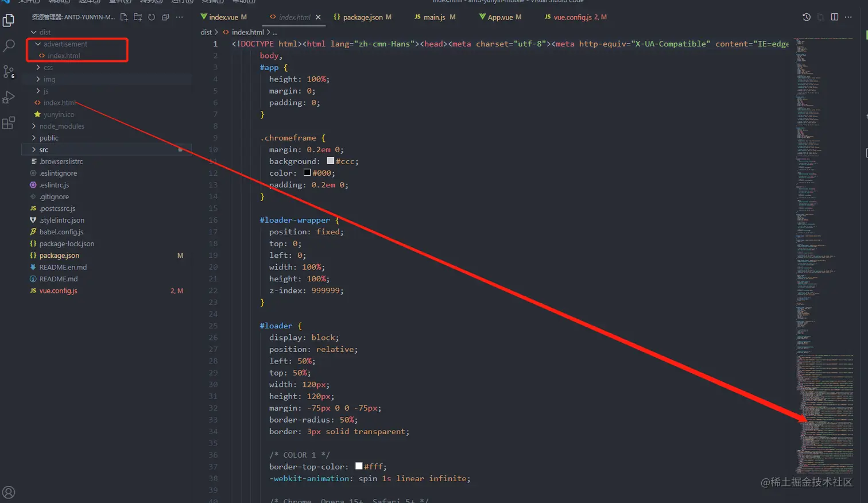Click the #ccc color swatch
The image size is (868, 503).
331,161
